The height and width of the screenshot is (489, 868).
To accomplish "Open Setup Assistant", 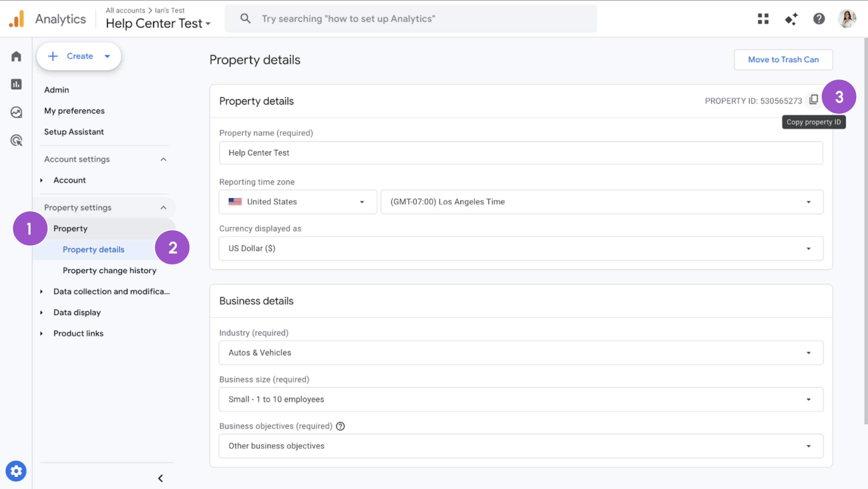I will pos(74,132).
